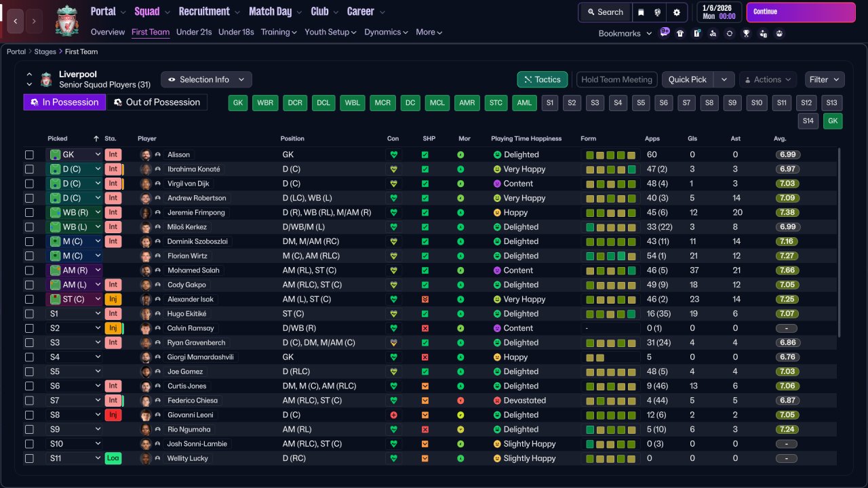Click Alisson's form rating squares
This screenshot has height=488, width=868.
coord(611,155)
